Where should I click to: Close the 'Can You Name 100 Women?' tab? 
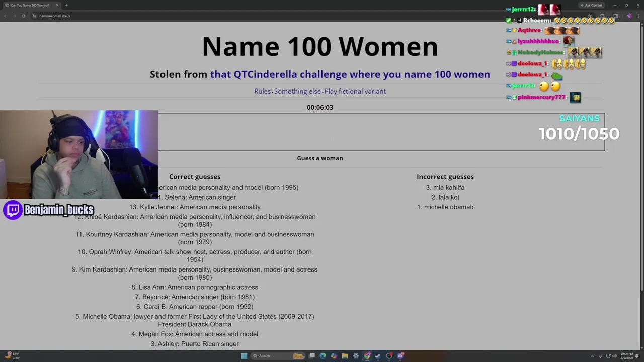click(57, 5)
